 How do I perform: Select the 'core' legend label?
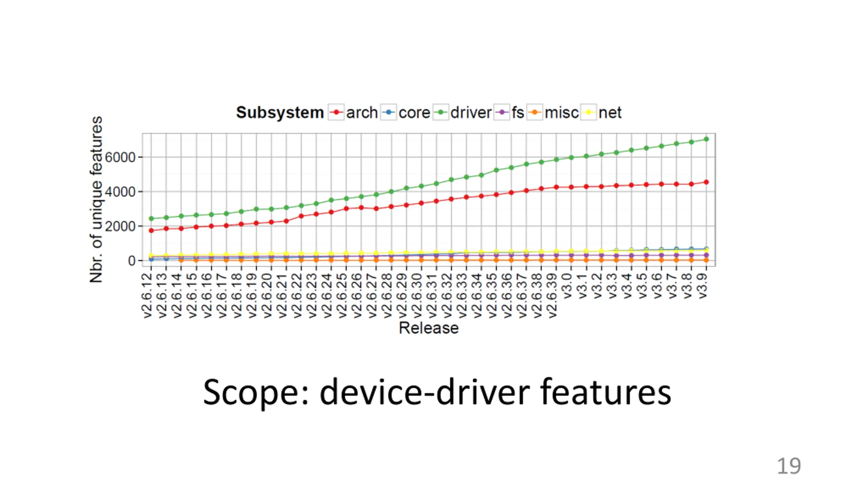click(x=414, y=113)
